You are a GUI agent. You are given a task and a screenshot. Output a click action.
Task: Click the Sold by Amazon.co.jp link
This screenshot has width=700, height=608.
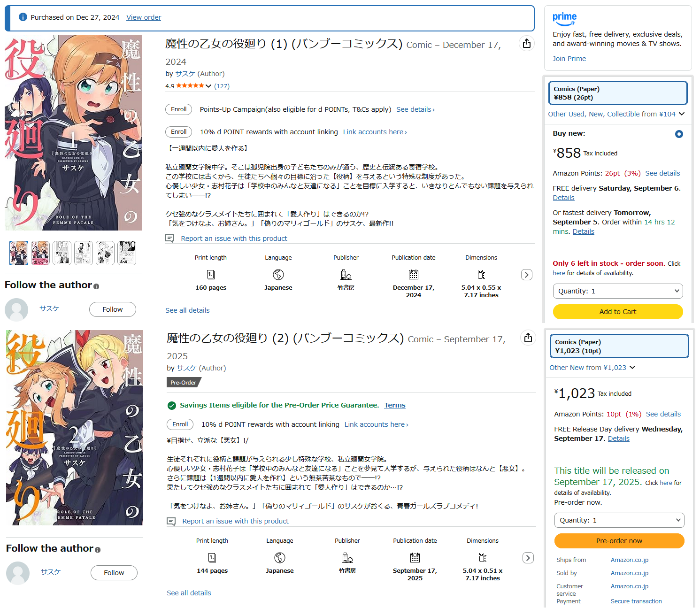pyautogui.click(x=630, y=573)
